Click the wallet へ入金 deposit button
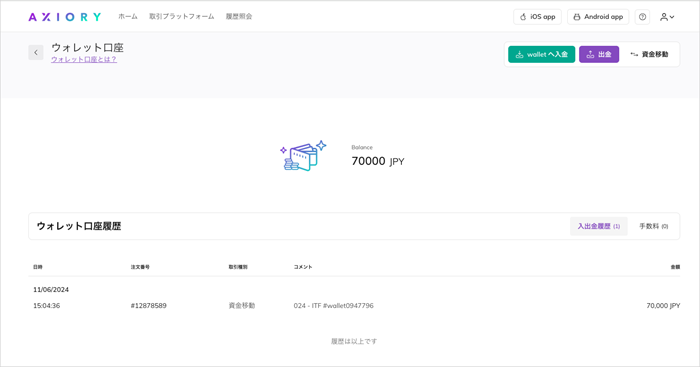Screen dimensions: 700x367 542,54
